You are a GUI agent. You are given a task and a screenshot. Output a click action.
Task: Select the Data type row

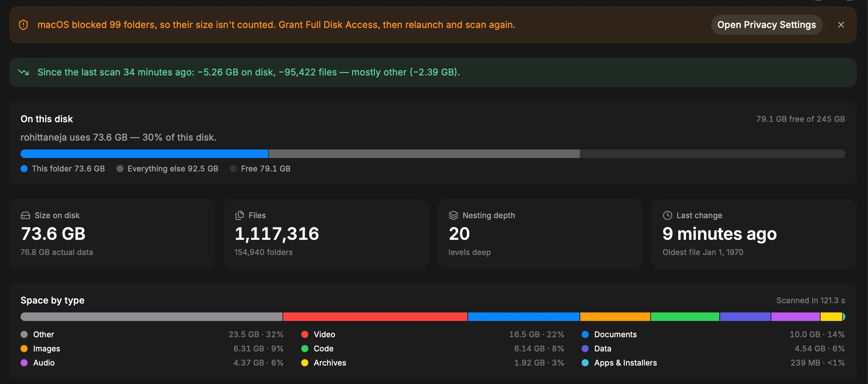(x=713, y=349)
